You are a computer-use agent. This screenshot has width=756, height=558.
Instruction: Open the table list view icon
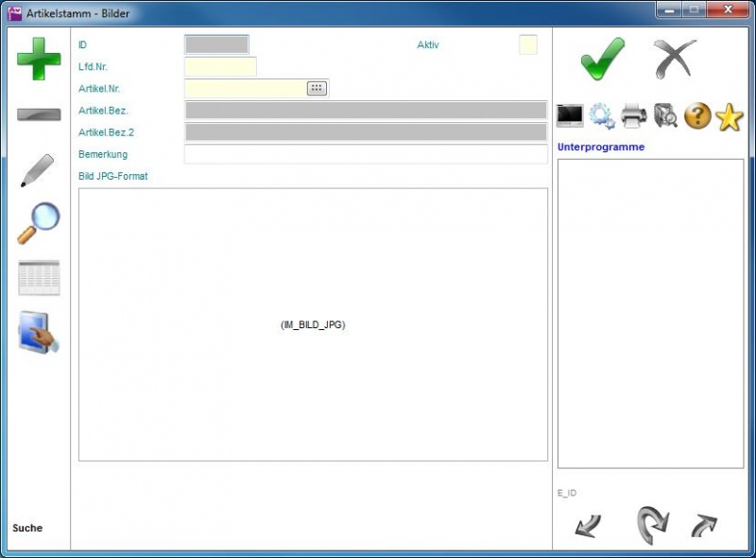click(x=39, y=278)
